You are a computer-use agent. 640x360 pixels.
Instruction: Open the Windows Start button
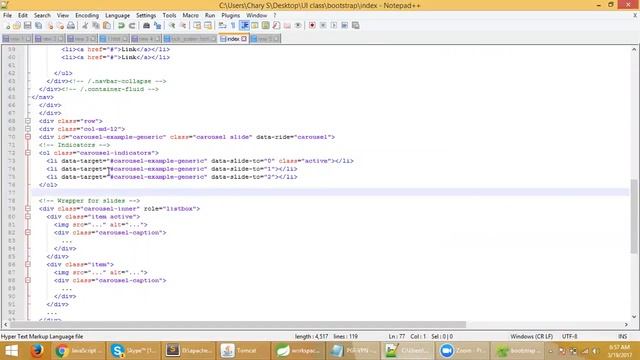pos(11,351)
